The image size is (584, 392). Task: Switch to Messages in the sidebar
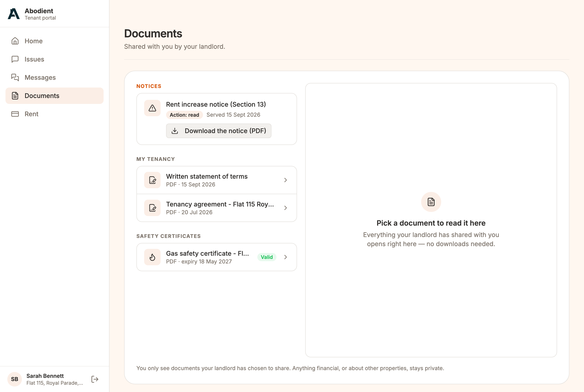click(x=54, y=77)
